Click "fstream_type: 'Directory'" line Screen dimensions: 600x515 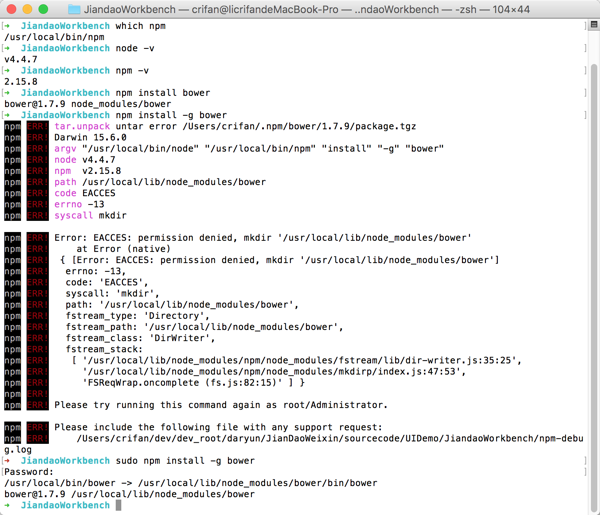click(x=137, y=316)
